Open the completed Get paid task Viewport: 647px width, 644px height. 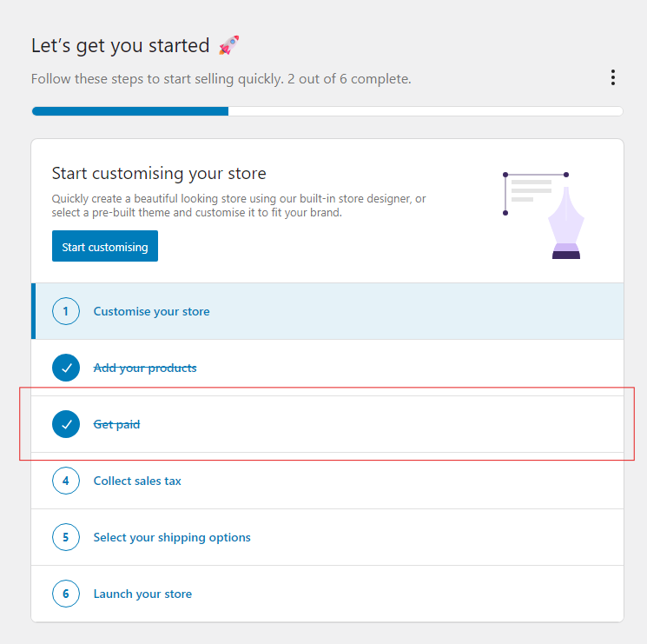(x=327, y=424)
